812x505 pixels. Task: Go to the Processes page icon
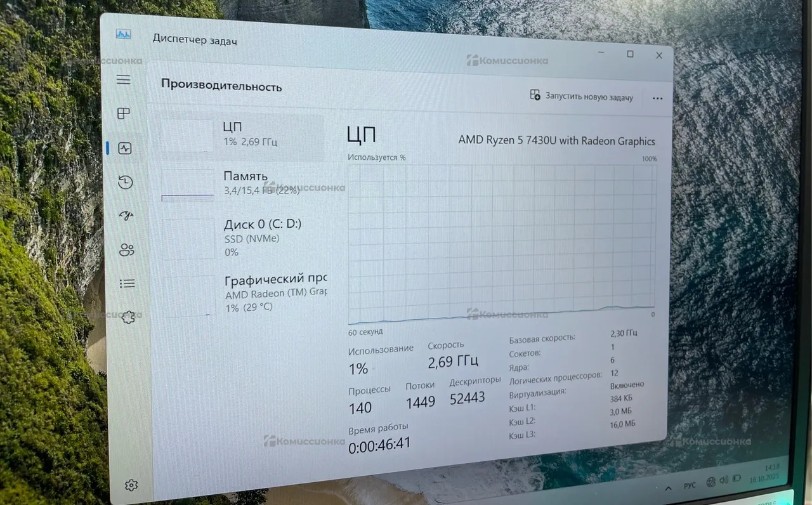(124, 114)
